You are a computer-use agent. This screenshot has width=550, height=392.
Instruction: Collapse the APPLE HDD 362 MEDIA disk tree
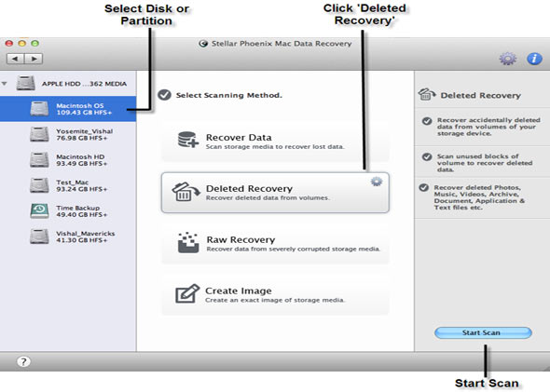(5, 84)
